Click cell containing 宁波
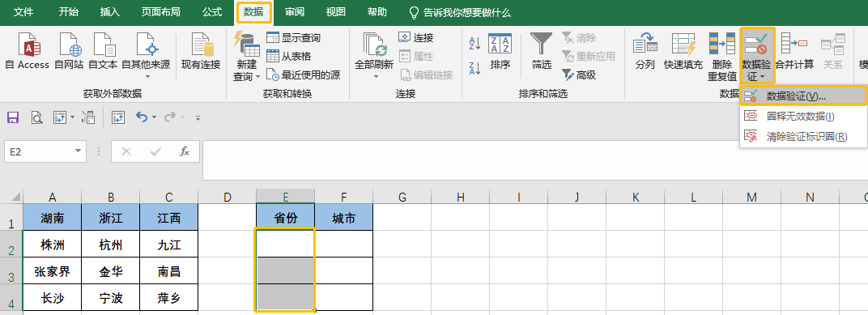This screenshot has width=868, height=315. pyautogui.click(x=111, y=298)
